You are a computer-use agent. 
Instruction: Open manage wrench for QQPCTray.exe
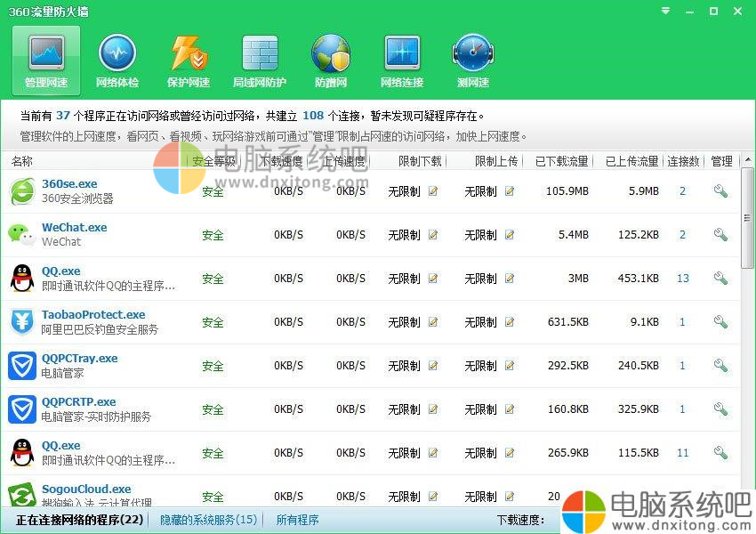click(x=720, y=365)
